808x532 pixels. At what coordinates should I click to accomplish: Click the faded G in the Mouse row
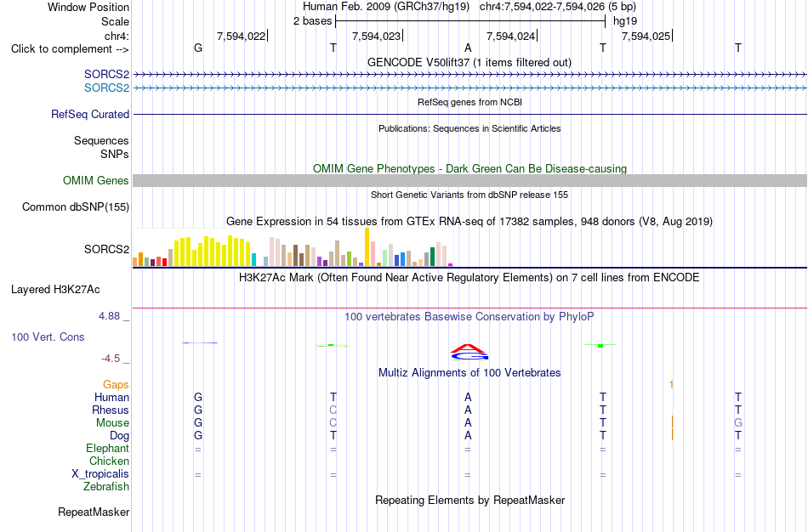738,423
